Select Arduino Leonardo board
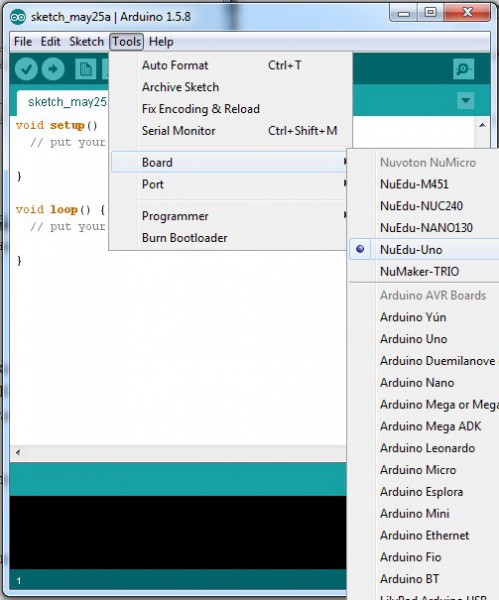 pos(424,448)
